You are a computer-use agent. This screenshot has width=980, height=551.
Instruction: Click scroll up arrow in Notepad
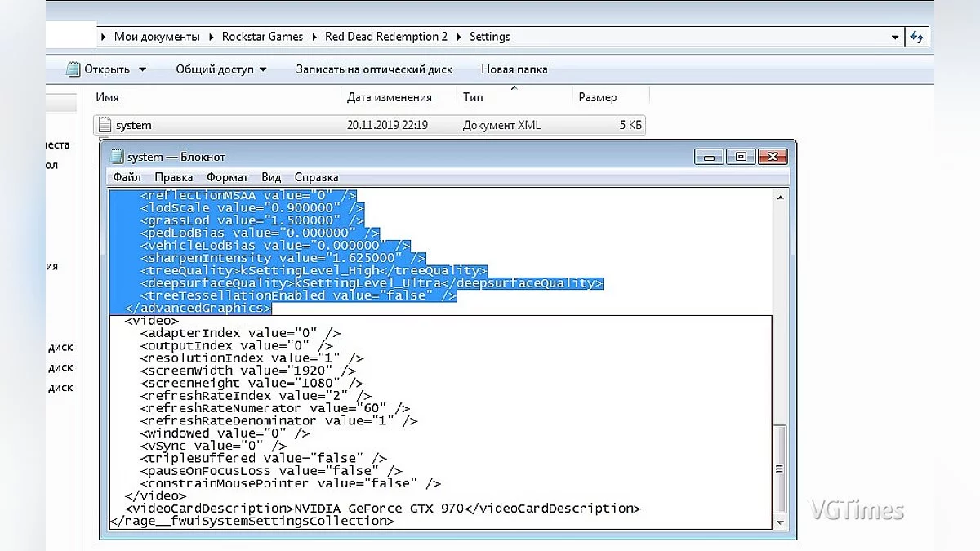pos(779,197)
